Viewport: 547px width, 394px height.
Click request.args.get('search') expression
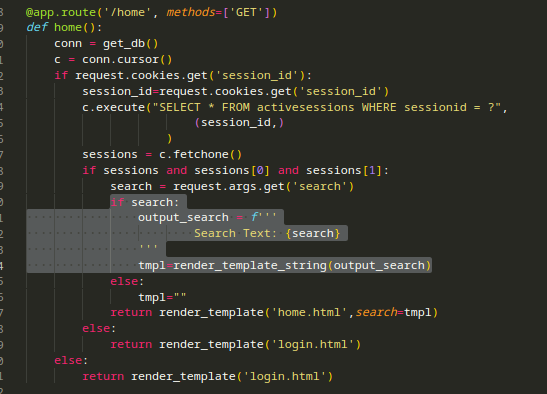[x=263, y=187]
